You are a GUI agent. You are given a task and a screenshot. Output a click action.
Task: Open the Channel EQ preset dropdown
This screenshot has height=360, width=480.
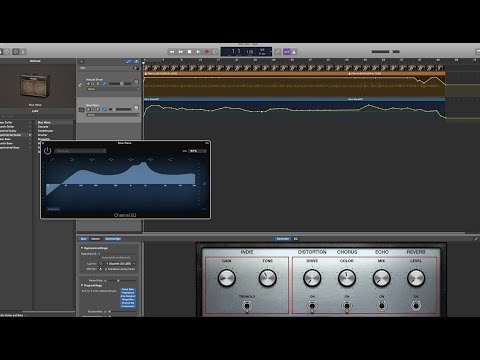[80, 151]
